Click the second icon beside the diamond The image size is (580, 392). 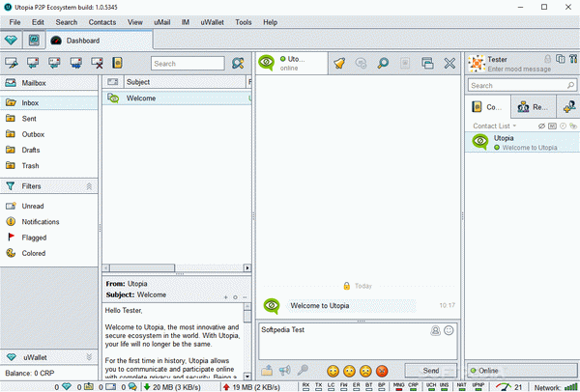click(34, 40)
